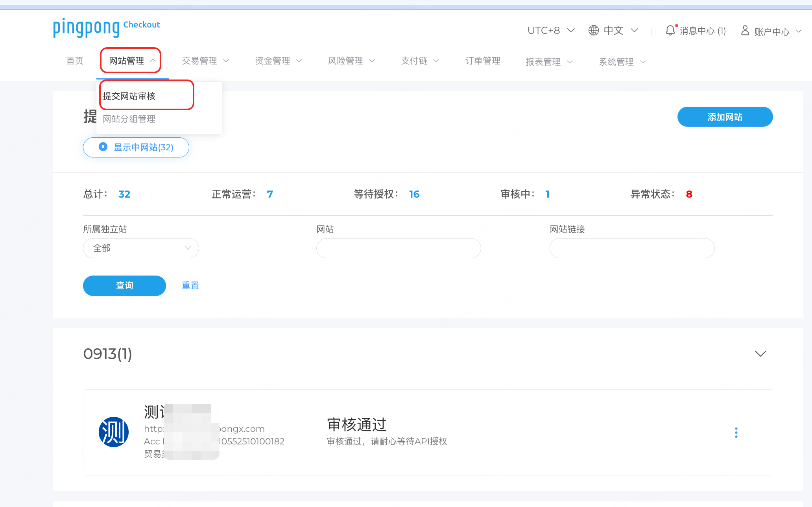Expand the 风险管理 menu
812x507 pixels.
[x=352, y=61]
